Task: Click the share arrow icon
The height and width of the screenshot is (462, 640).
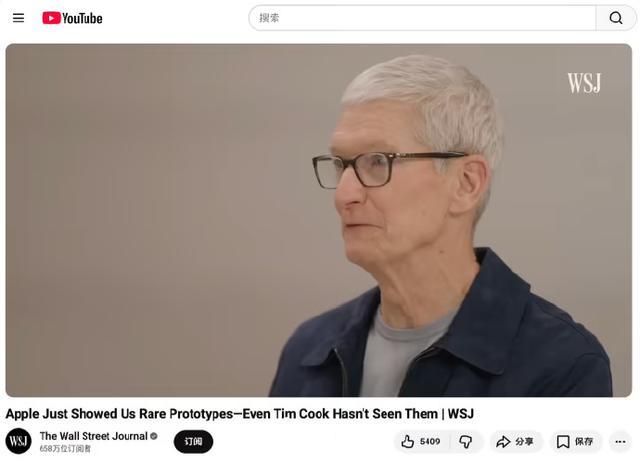Action: (503, 441)
